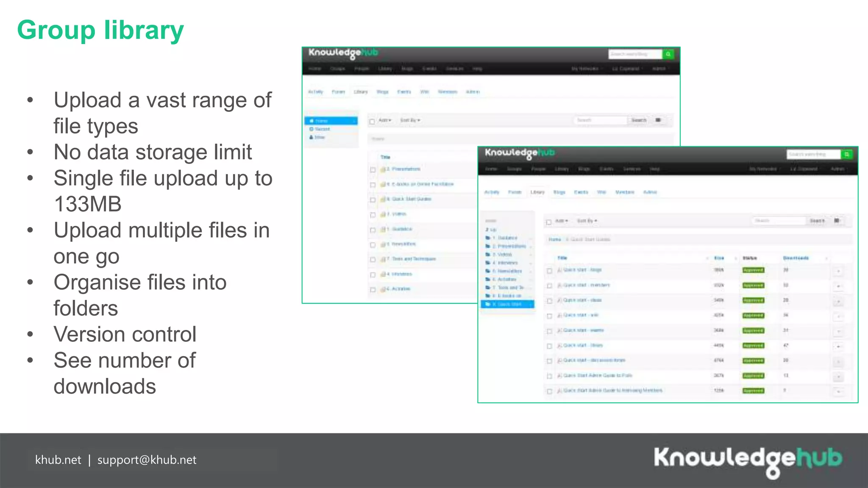Click Mine person icon in back sidebar

[312, 137]
